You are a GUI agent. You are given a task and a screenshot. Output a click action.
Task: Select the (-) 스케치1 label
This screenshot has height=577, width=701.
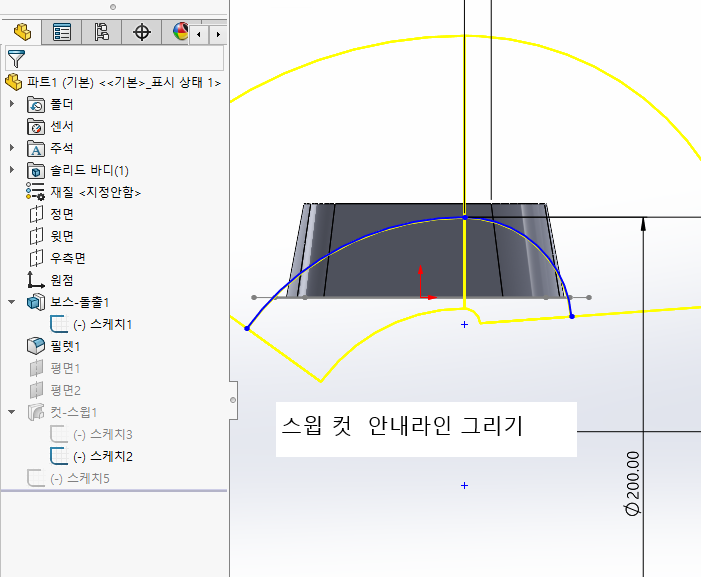pos(103,324)
